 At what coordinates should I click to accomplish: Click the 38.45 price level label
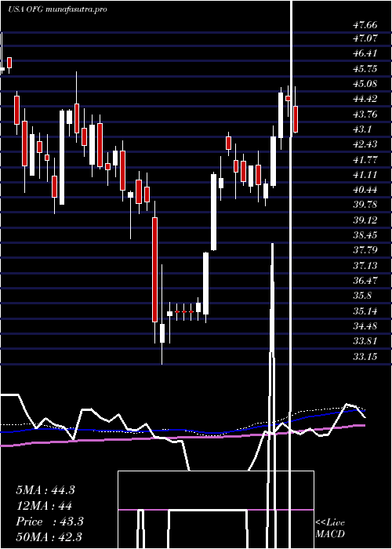pyautogui.click(x=365, y=235)
